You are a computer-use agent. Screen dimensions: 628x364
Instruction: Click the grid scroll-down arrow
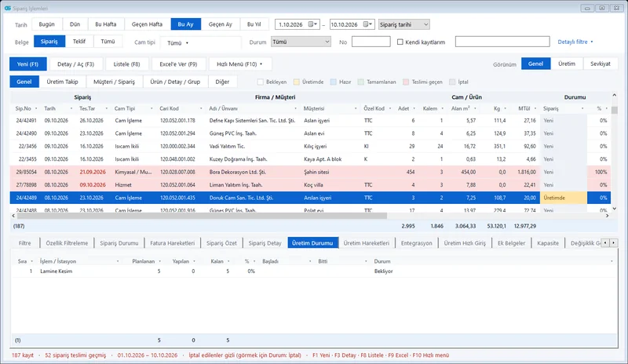(615, 208)
